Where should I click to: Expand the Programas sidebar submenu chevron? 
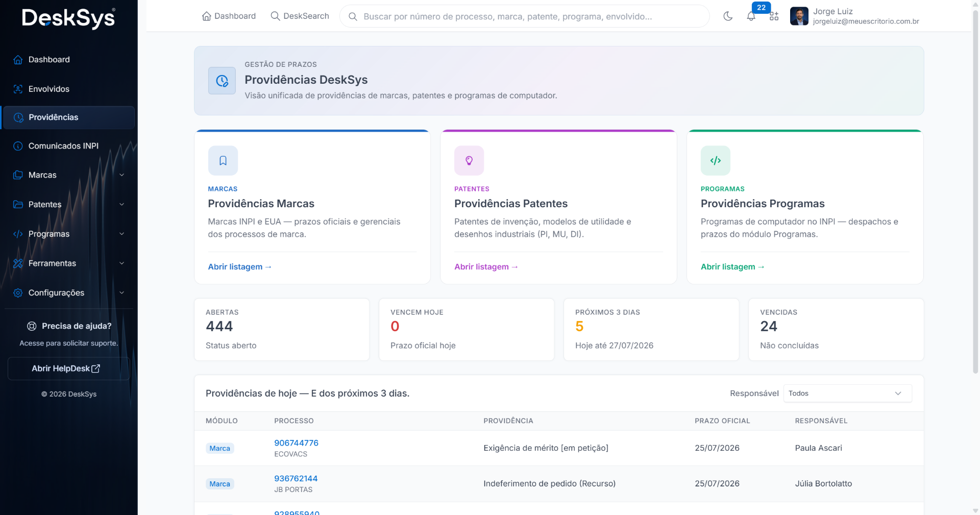122,234
